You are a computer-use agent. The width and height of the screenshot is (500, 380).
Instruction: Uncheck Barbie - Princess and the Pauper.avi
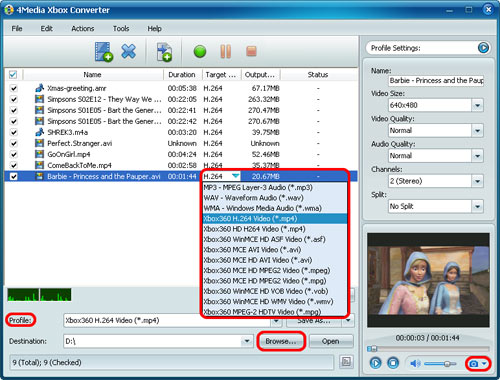coord(14,176)
